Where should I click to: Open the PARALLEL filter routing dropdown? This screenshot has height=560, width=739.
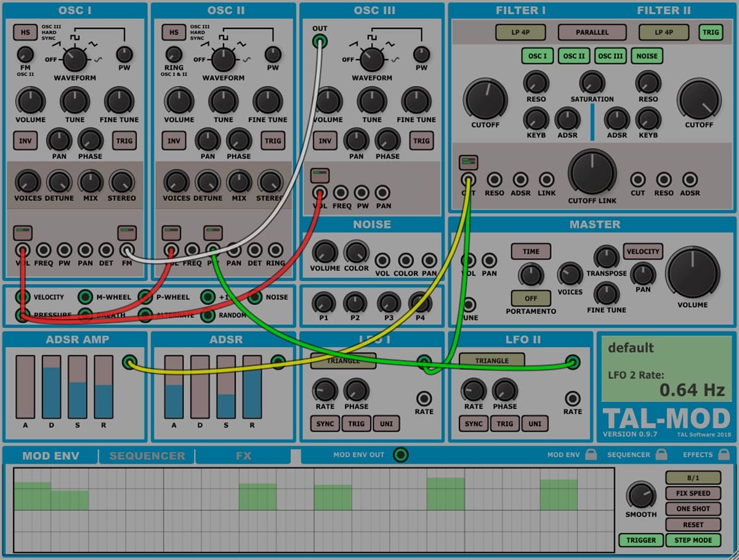[x=592, y=33]
